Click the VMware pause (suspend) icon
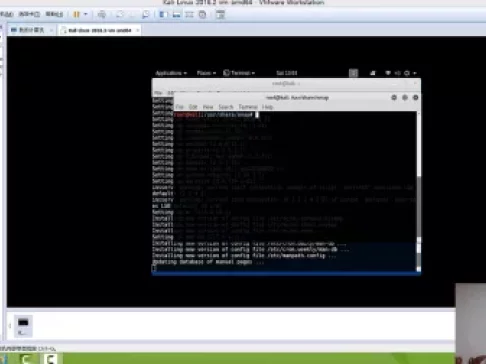This screenshot has width=486, height=364. coord(76,14)
